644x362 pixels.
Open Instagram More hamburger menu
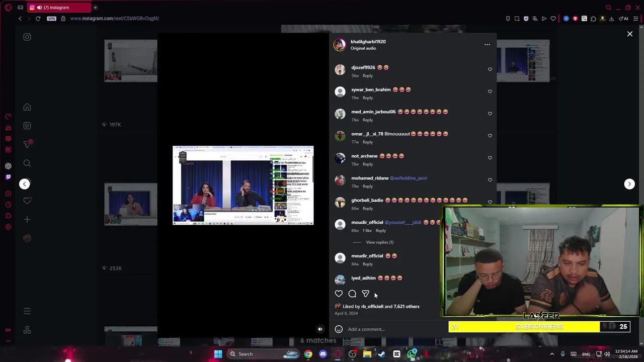pyautogui.click(x=27, y=312)
